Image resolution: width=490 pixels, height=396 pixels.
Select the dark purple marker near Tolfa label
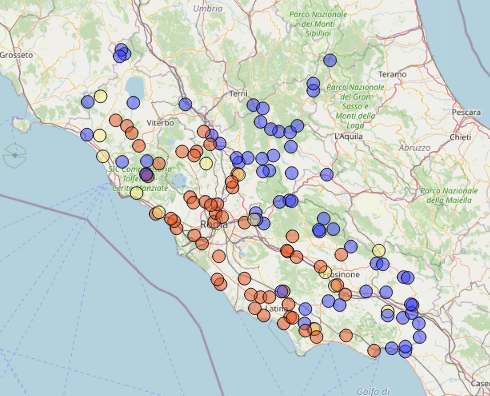click(x=146, y=174)
